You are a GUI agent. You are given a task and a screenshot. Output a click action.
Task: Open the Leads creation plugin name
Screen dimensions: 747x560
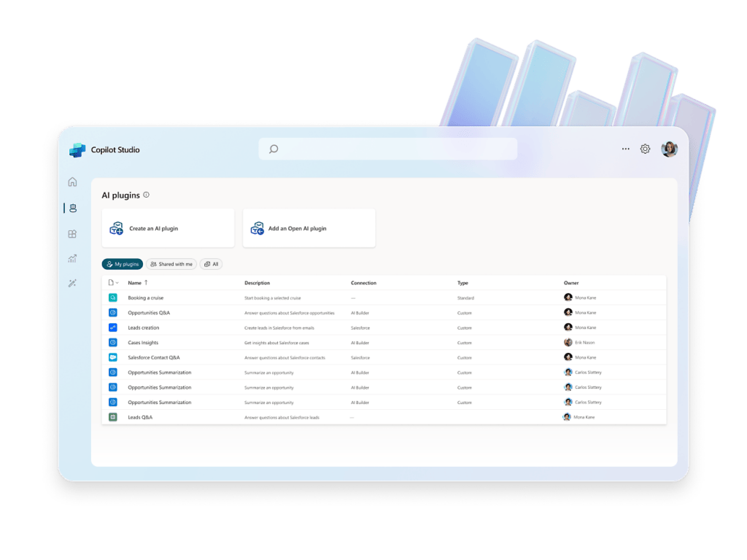click(144, 327)
